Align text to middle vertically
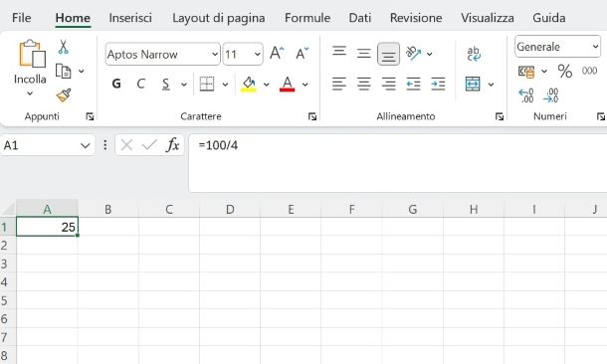This screenshot has width=607, height=364. [364, 54]
